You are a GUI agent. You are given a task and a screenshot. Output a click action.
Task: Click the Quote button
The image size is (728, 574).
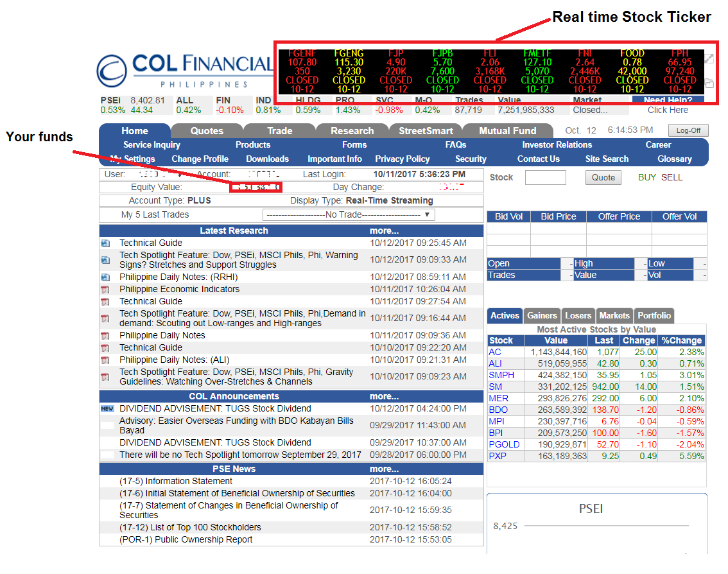(x=603, y=177)
